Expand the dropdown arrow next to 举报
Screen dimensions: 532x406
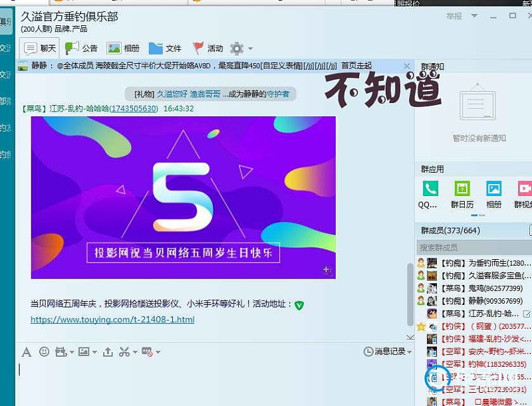474,16
